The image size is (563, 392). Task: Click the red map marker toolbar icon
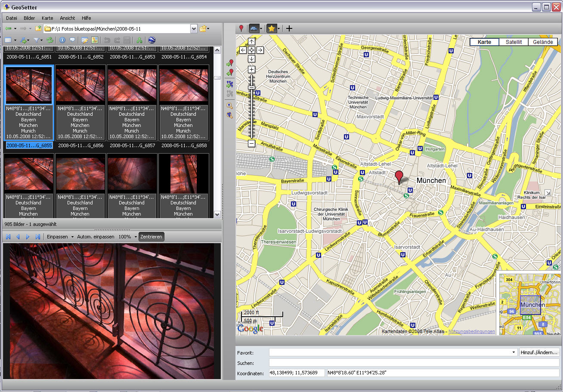click(x=241, y=28)
